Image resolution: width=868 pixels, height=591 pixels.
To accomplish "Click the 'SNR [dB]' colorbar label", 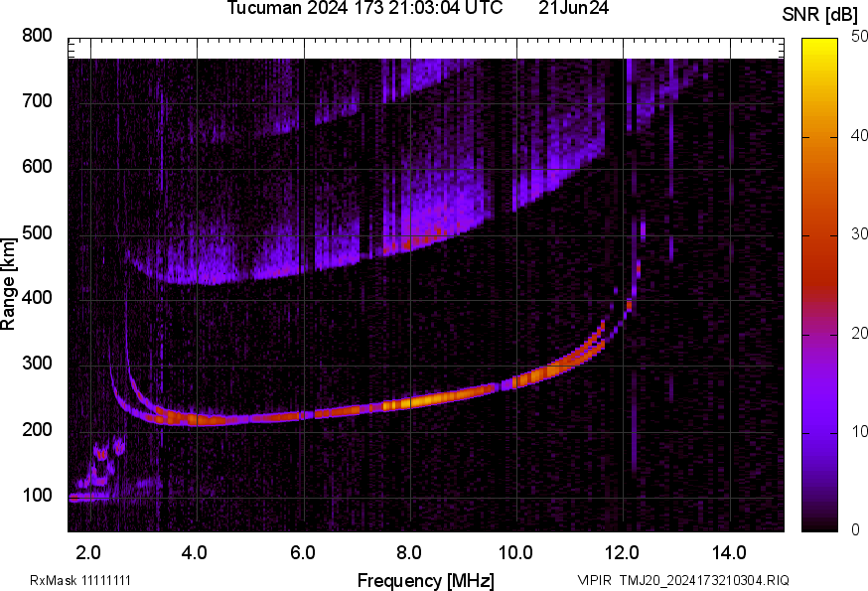I will click(819, 15).
